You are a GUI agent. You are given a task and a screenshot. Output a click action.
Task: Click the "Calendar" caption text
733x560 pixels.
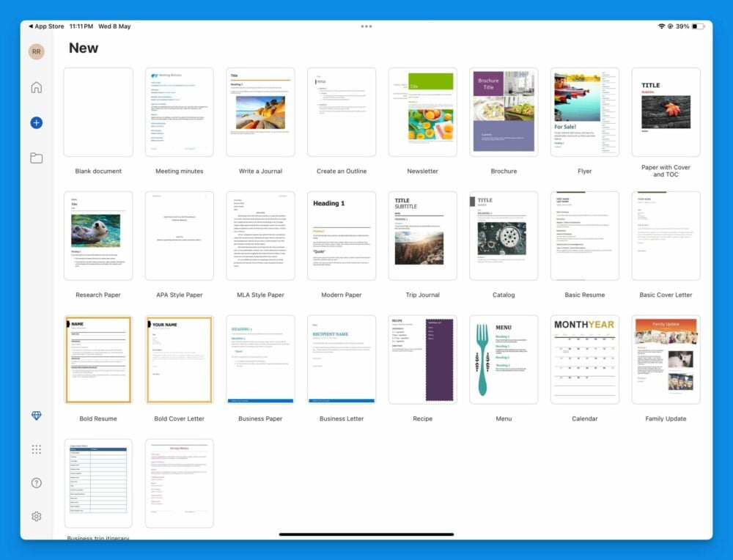pyautogui.click(x=585, y=419)
